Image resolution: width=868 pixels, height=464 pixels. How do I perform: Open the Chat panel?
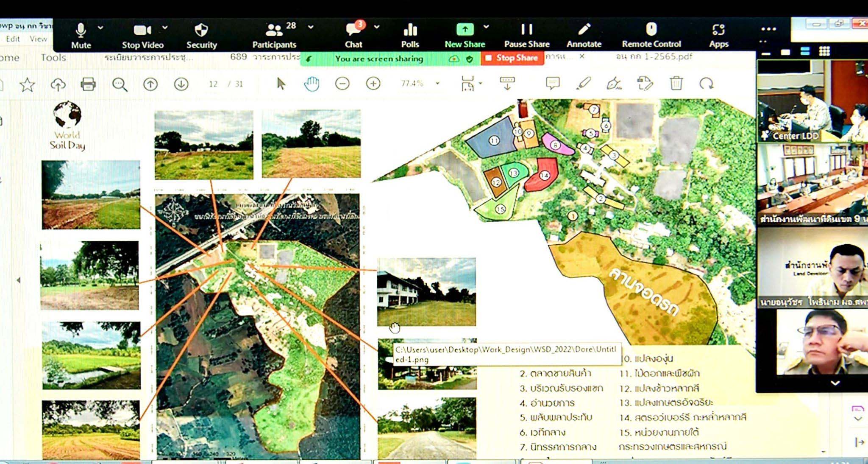(x=353, y=36)
